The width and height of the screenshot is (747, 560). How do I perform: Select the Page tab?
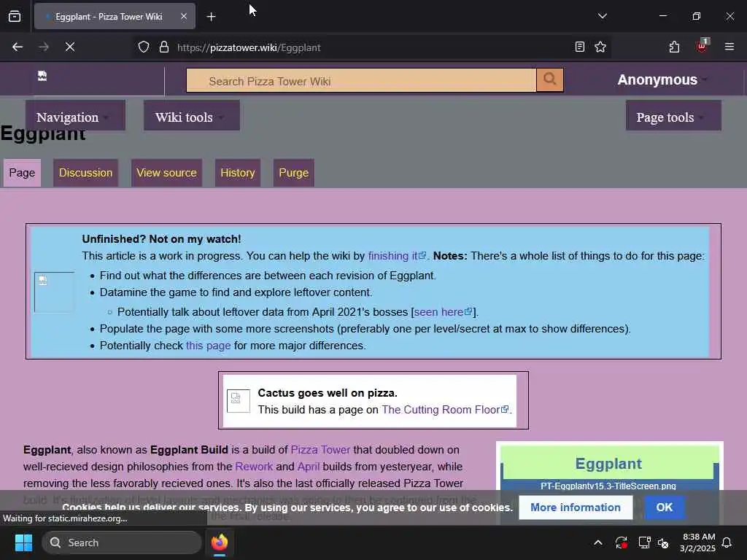click(x=22, y=172)
